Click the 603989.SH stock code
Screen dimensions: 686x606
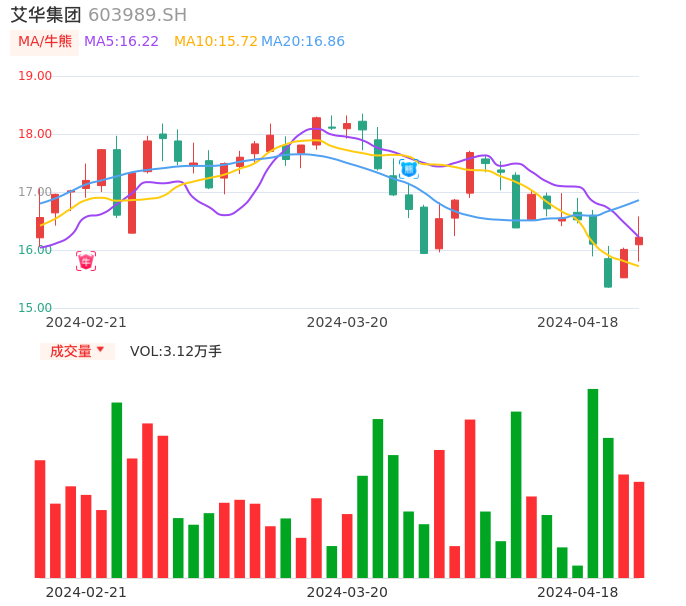click(137, 15)
